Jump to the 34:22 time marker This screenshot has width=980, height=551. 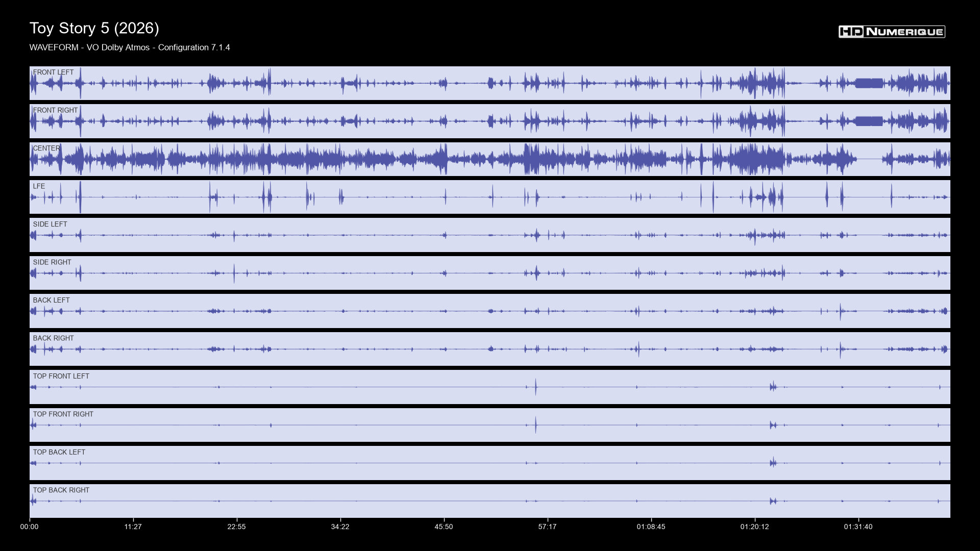pyautogui.click(x=340, y=527)
